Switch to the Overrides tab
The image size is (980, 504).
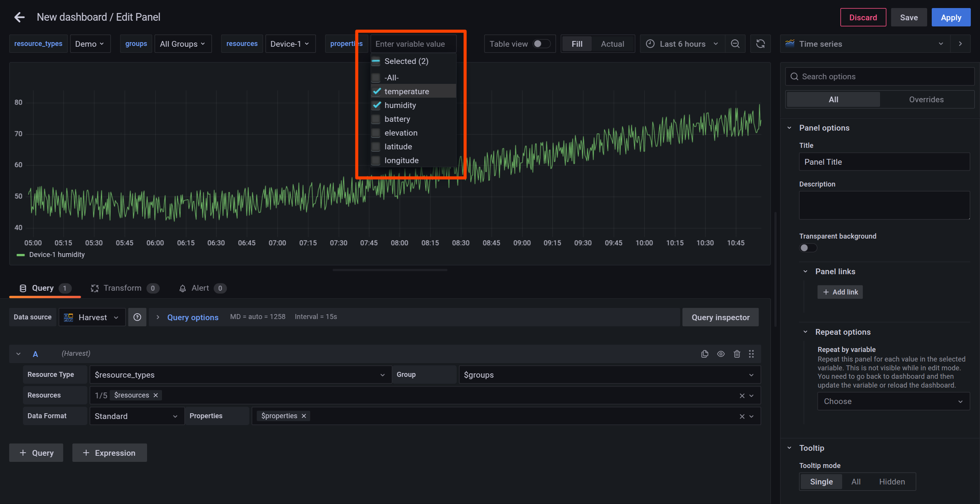point(926,99)
